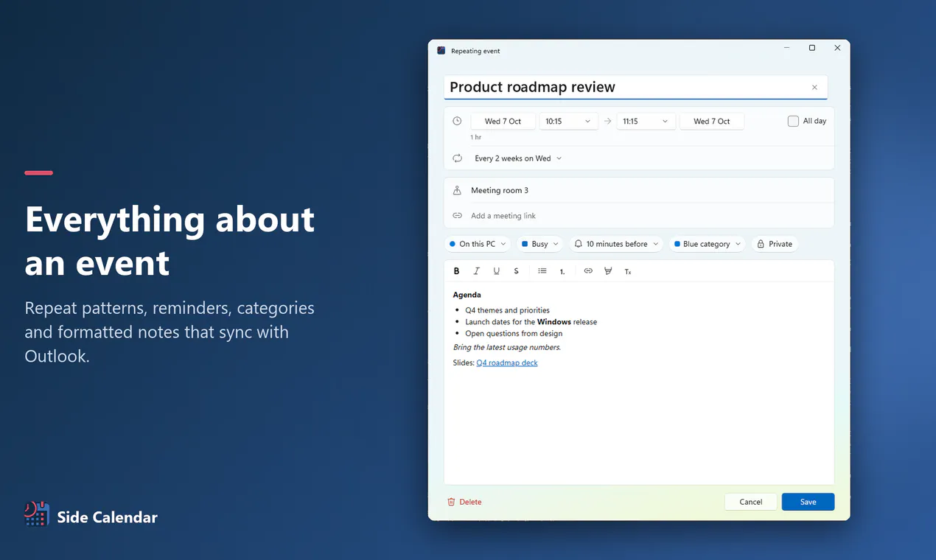This screenshot has width=936, height=560.
Task: Click the link icon beside Add a meeting link
Action: click(x=457, y=216)
